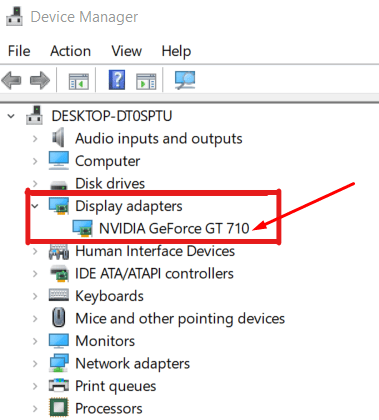The image size is (379, 420).
Task: Click Show/Hide Console Tree toolbar icon
Action: (79, 81)
